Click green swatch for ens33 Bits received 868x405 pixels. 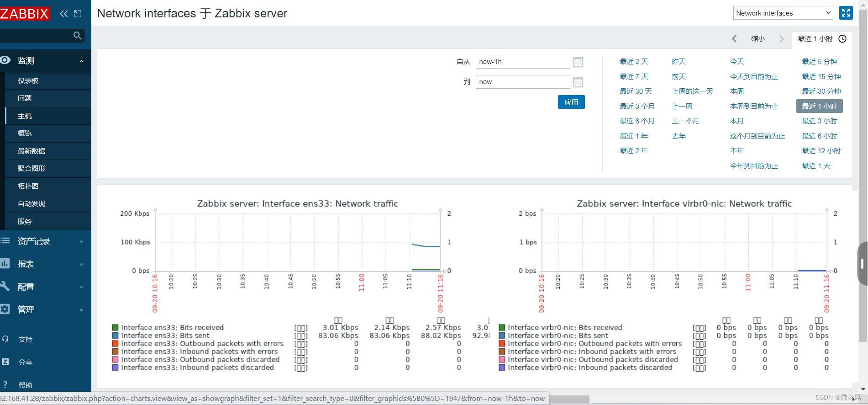point(115,327)
